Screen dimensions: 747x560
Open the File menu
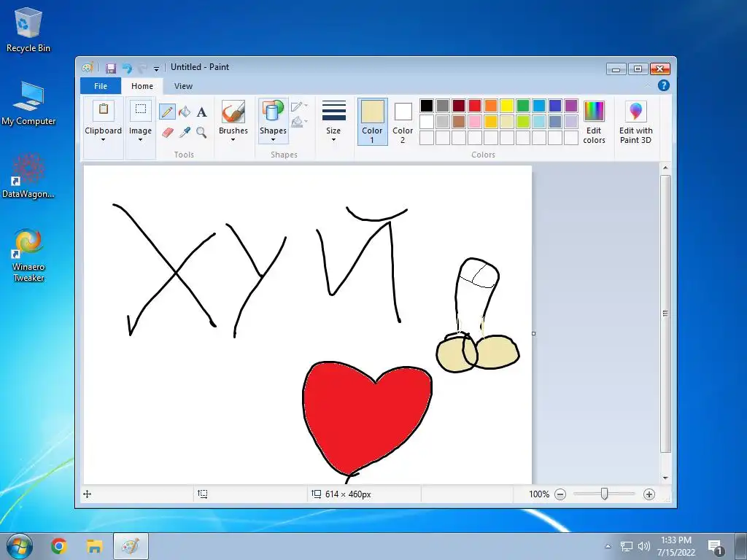101,86
